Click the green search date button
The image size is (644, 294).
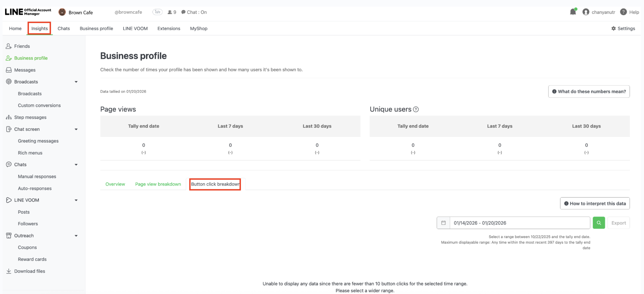[599, 223]
